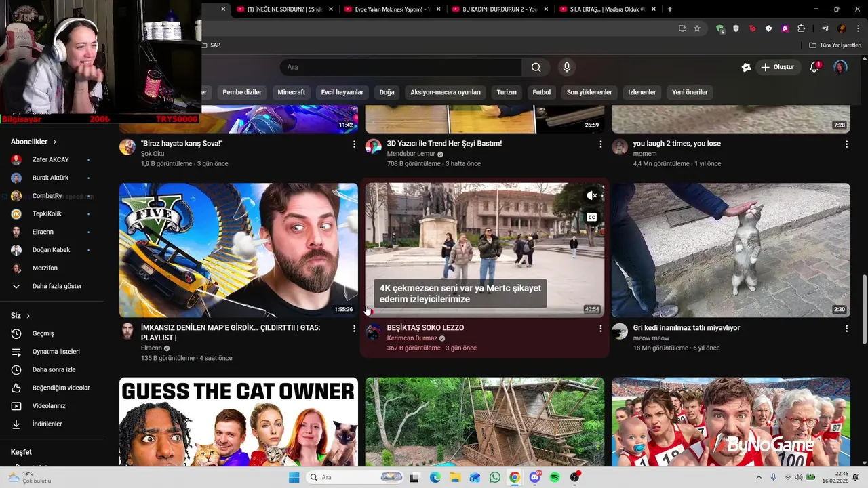Open options for Biraz hayata karış Sova video
This screenshot has width=868, height=488.
tap(354, 144)
